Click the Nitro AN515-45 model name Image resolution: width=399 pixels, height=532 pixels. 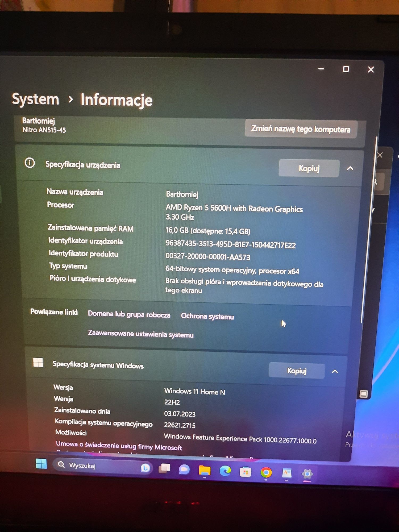point(44,130)
